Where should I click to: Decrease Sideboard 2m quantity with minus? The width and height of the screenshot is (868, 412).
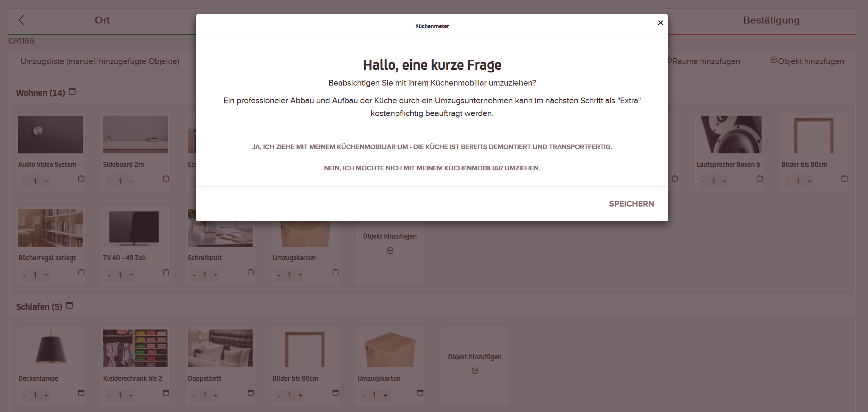point(109,182)
